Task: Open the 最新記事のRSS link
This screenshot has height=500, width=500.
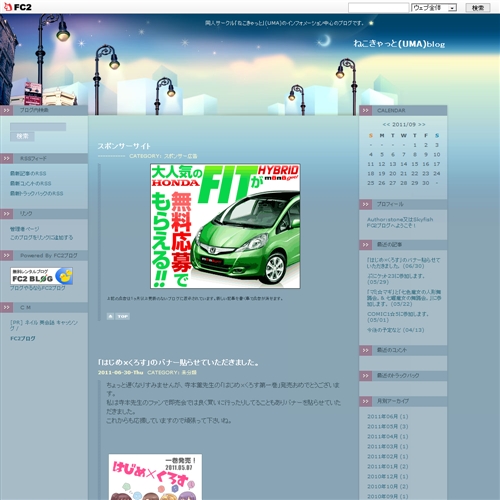Action: tap(28, 173)
